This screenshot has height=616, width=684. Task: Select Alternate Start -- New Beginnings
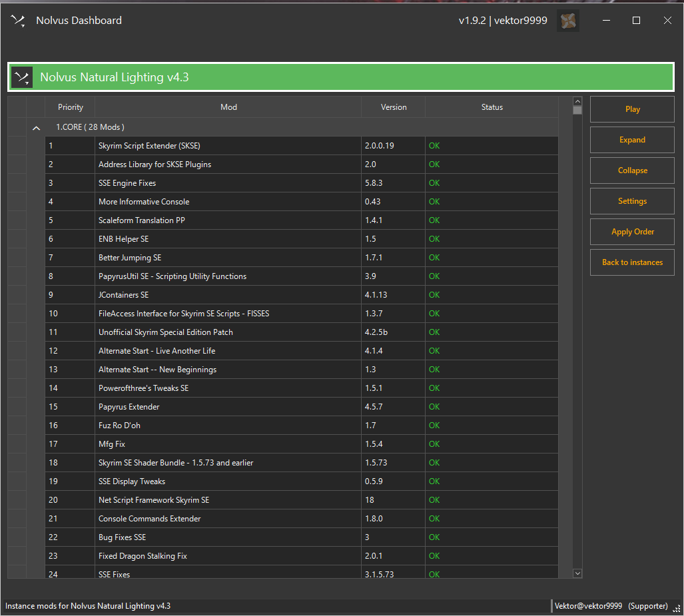[302, 370]
